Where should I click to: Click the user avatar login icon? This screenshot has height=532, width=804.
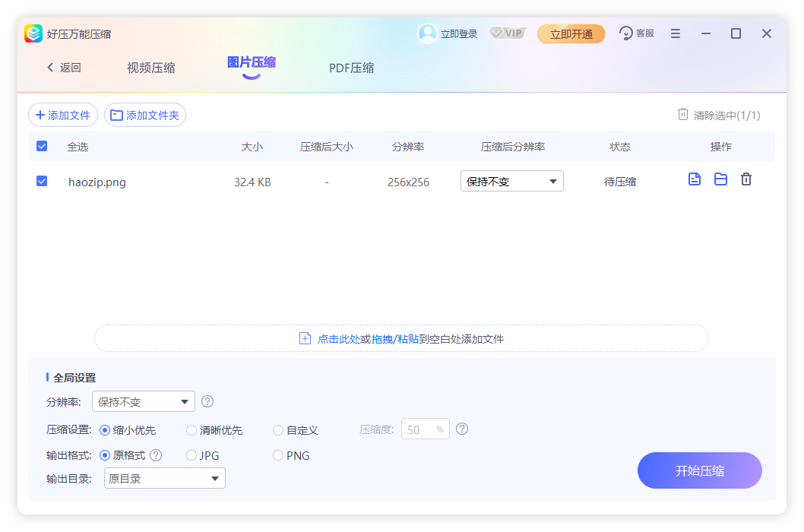(428, 33)
